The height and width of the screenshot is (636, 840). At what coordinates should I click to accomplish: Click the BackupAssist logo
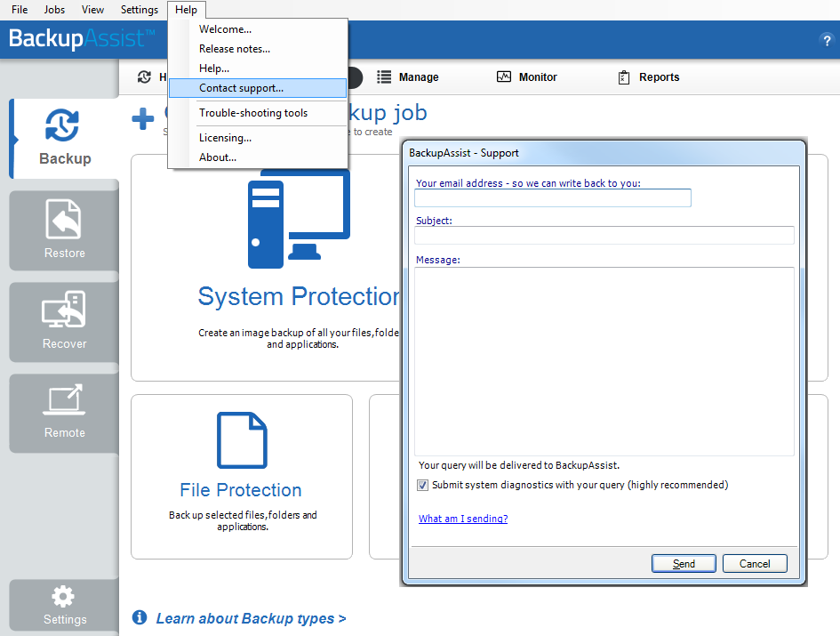pos(82,38)
